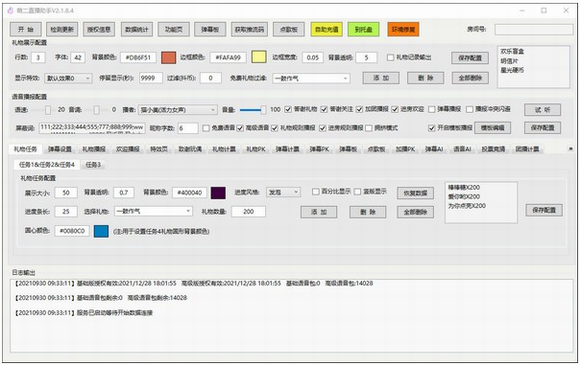Click the app logo icon in title bar
The height and width of the screenshot is (365, 580).
click(10, 10)
